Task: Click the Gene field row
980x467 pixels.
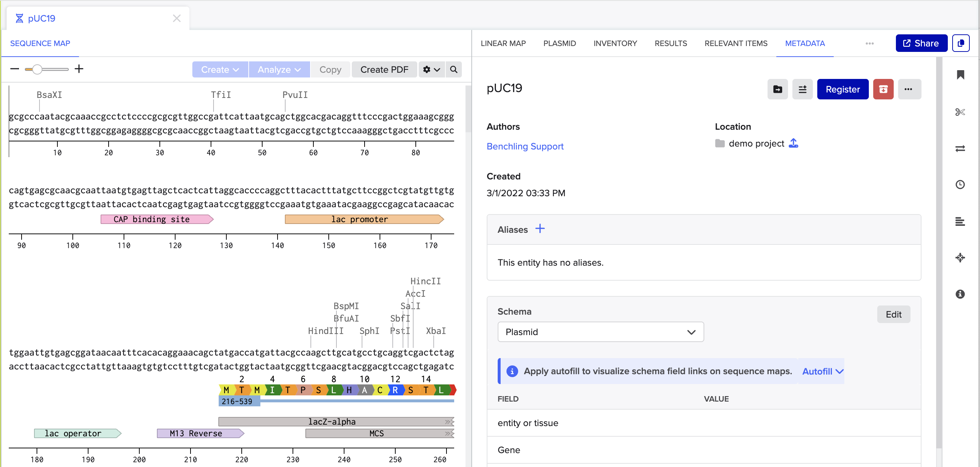Action: pyautogui.click(x=704, y=450)
